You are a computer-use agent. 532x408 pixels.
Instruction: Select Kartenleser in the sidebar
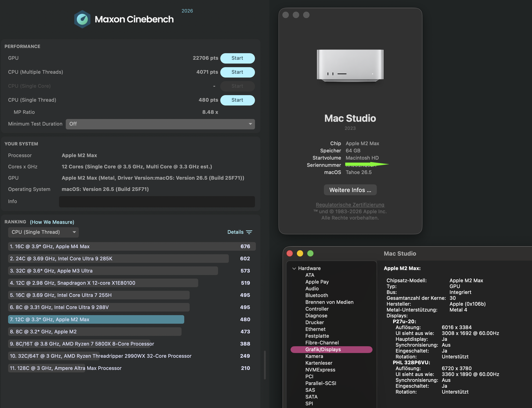[319, 363]
